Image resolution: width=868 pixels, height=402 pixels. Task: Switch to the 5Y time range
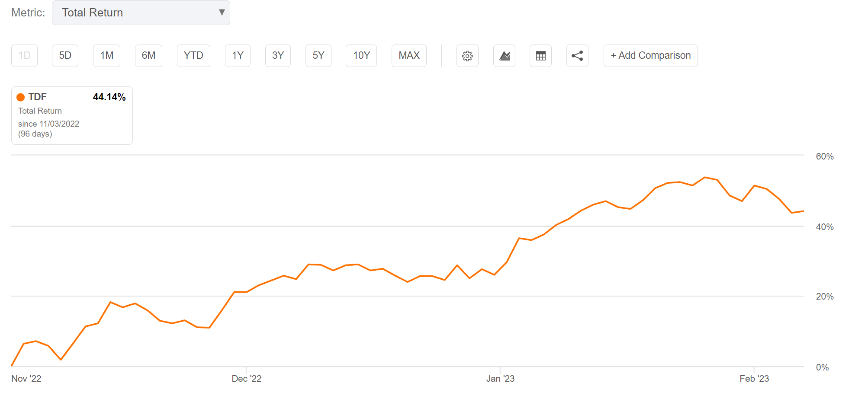pos(318,56)
